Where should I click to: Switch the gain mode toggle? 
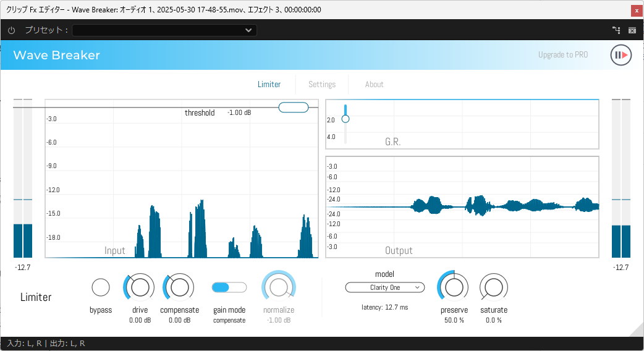[229, 287]
